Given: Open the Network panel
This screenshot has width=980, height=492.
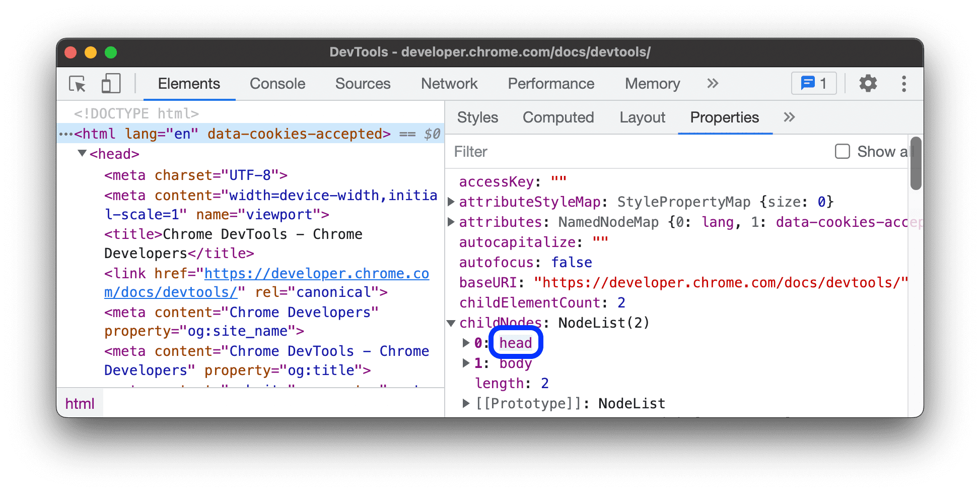Looking at the screenshot, I should click(449, 84).
